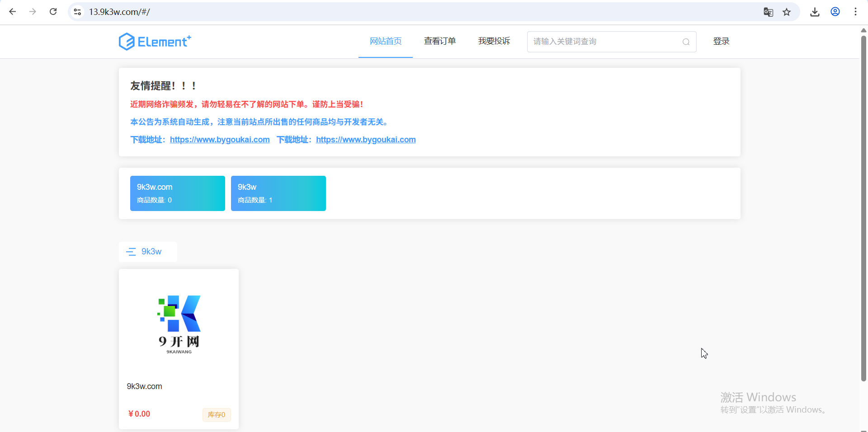The height and width of the screenshot is (432, 868).
Task: Click the category list icon beside 9k3w
Action: [131, 252]
